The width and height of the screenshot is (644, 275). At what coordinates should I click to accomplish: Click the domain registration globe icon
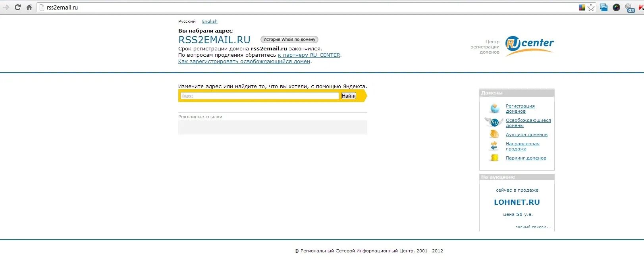click(494, 108)
